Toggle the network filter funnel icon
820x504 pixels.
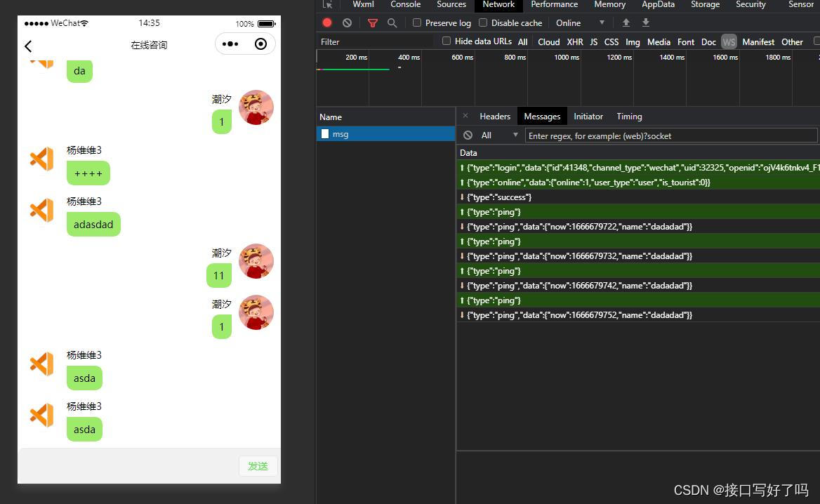click(372, 23)
